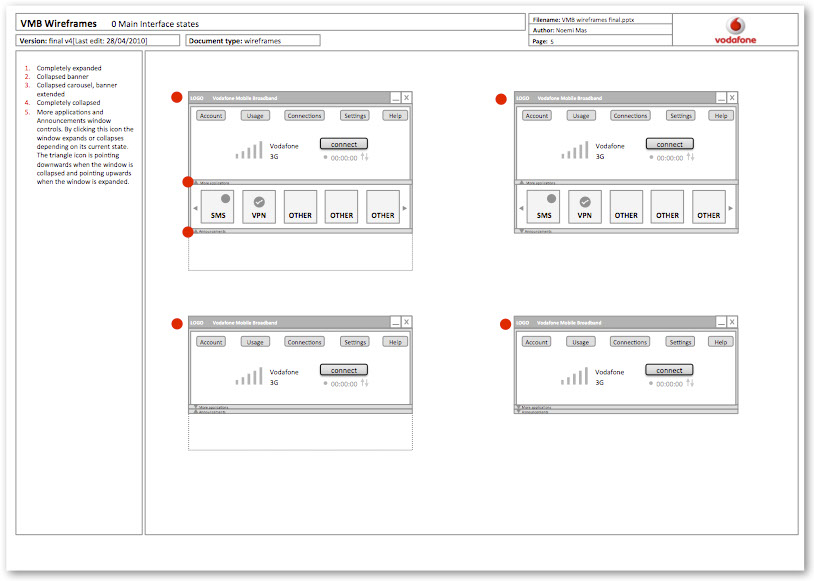Viewport: 814px width, 581px height.
Task: Expand More applications bar in bottom-right wireframe
Action: (521, 407)
